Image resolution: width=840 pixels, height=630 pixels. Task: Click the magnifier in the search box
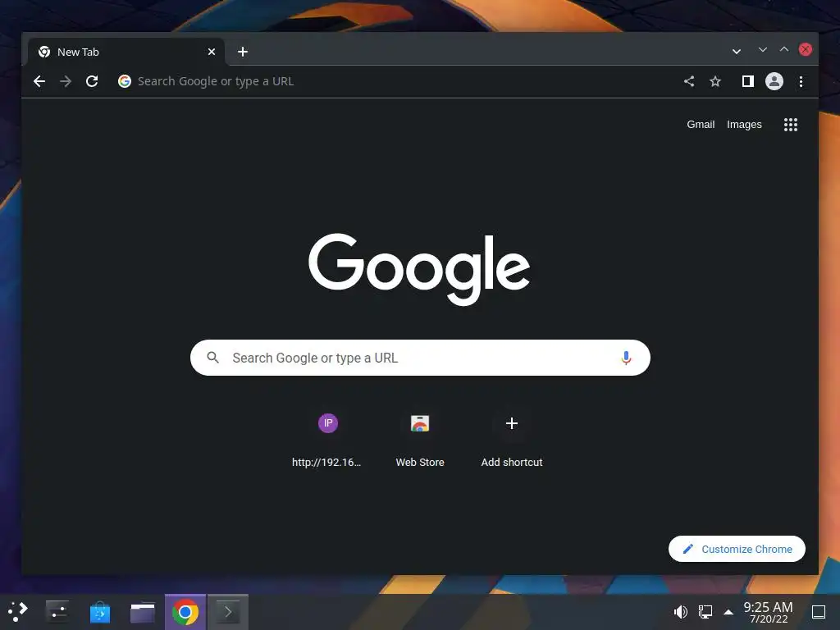click(x=212, y=358)
